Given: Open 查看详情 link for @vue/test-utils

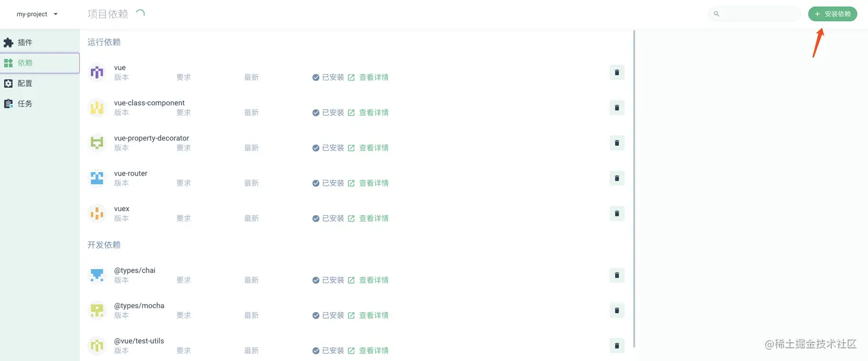Looking at the screenshot, I should 374,351.
